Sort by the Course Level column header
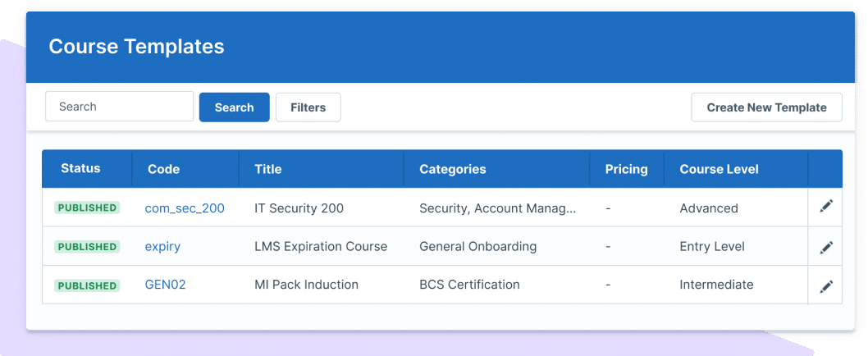Viewport: 868px width, 356px height. pyautogui.click(x=719, y=169)
